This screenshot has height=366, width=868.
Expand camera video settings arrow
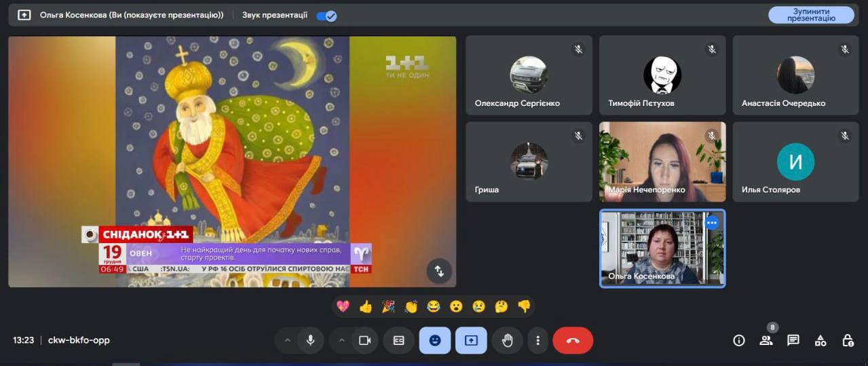click(341, 340)
